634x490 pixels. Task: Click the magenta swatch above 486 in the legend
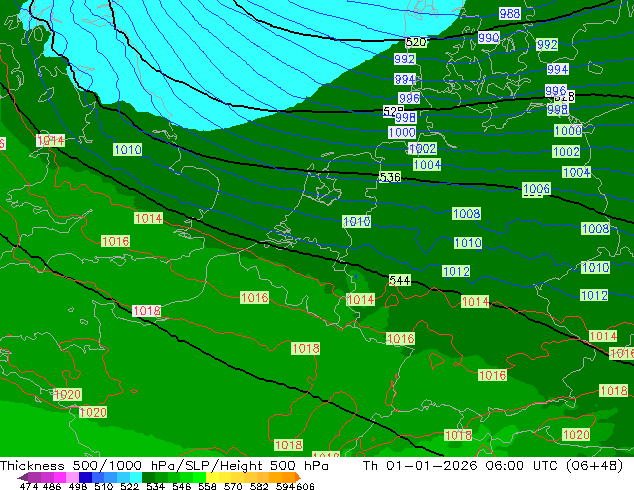point(60,477)
